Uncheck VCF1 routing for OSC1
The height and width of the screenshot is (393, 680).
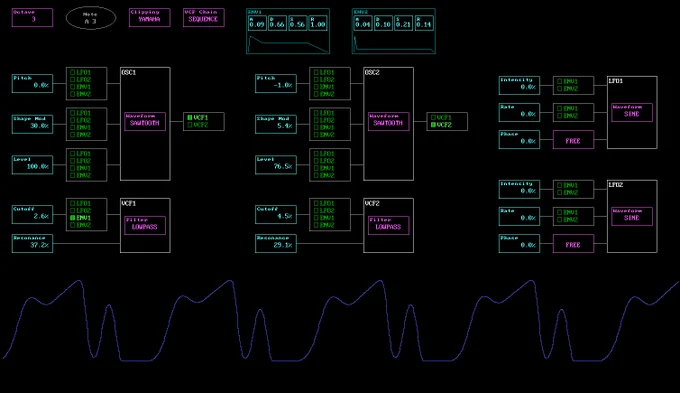190,118
